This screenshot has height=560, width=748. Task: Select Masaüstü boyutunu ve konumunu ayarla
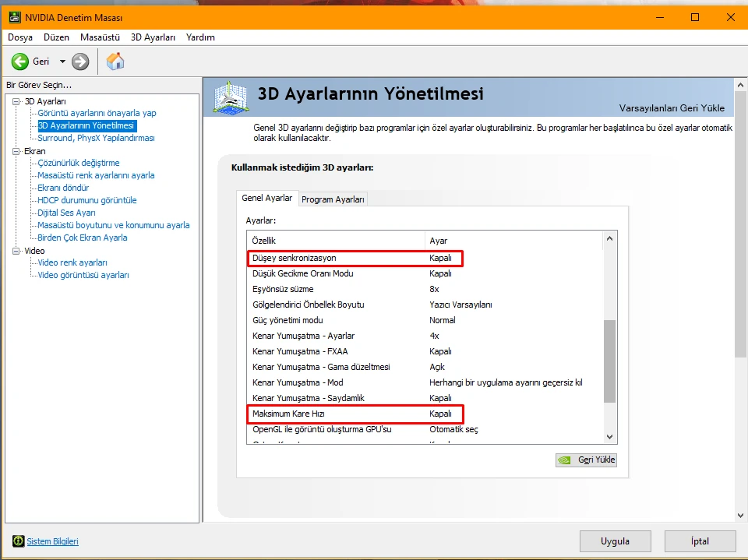click(114, 225)
